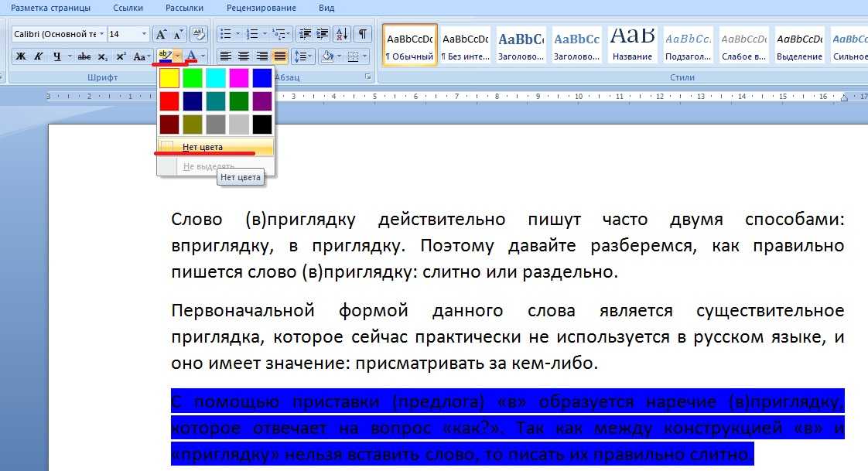This screenshot has height=471, width=868.
Task: Decrease the paragraph indent
Action: pyautogui.click(x=305, y=34)
